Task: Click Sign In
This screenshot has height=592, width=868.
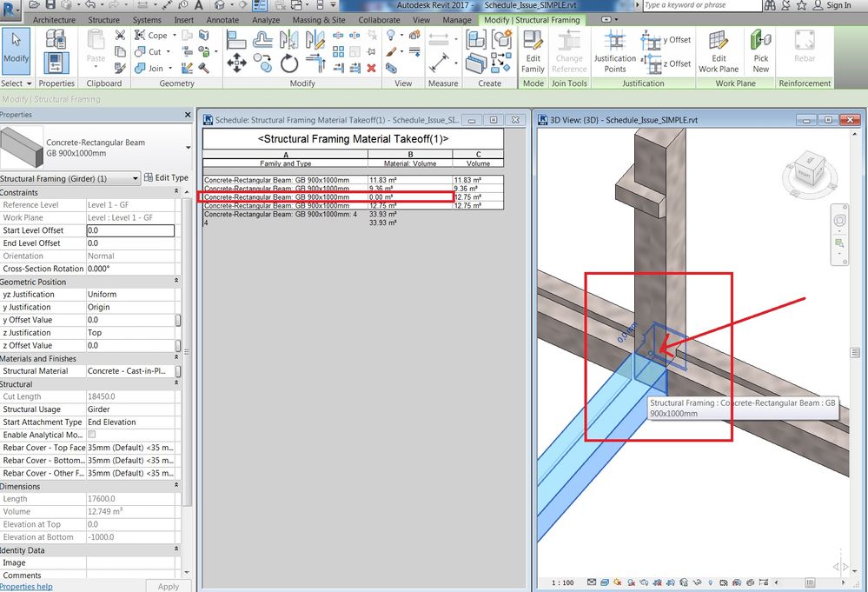Action: (x=832, y=5)
